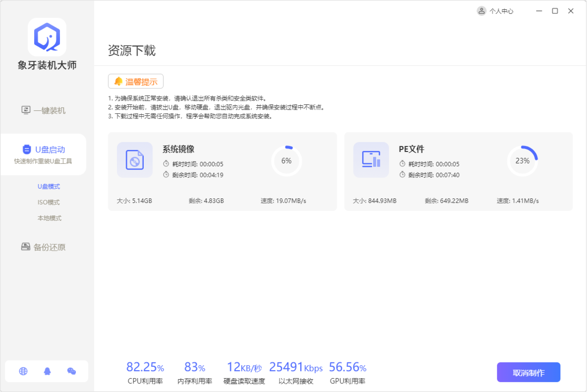
Task: Open 个人中心 link
Action: click(501, 11)
